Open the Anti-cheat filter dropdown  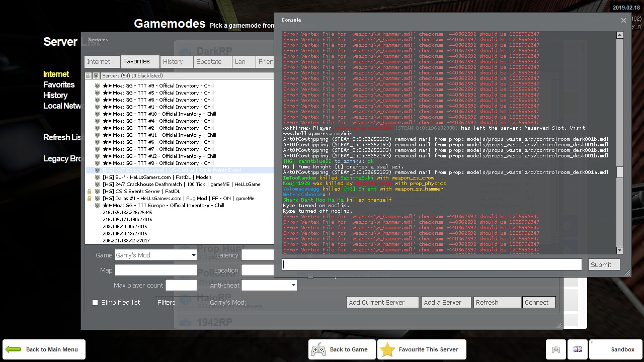pyautogui.click(x=269, y=285)
